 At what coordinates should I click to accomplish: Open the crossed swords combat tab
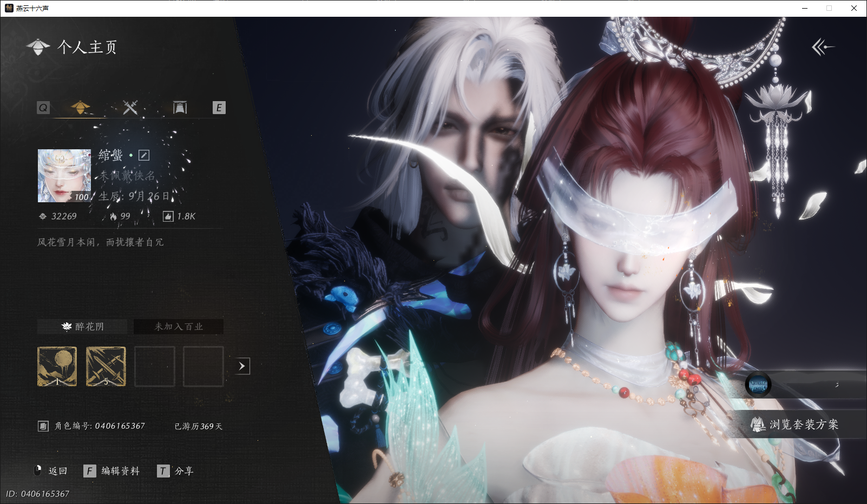[x=130, y=108]
